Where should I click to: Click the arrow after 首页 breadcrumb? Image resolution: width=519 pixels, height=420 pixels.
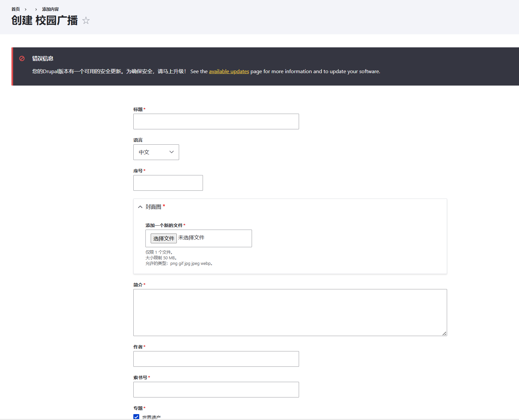pos(25,9)
